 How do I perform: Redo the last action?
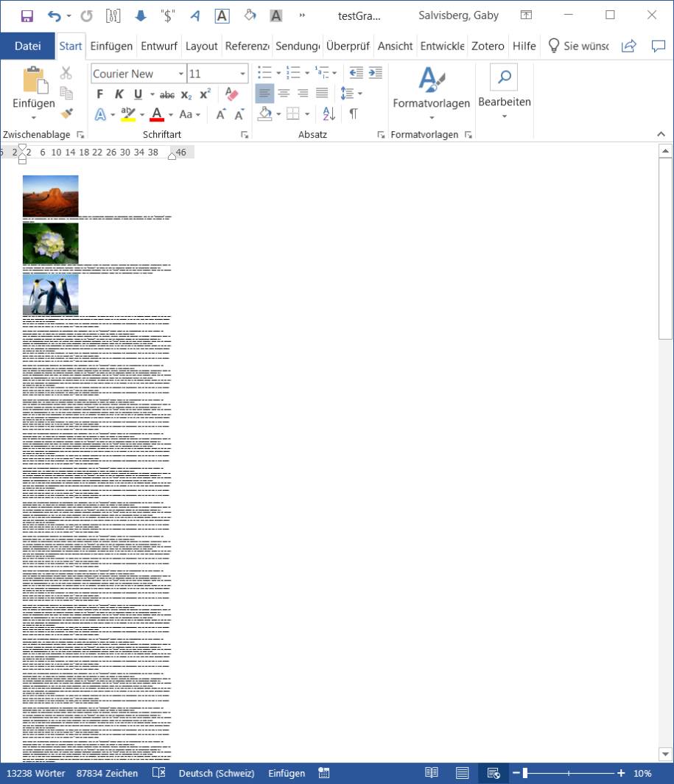tap(87, 15)
